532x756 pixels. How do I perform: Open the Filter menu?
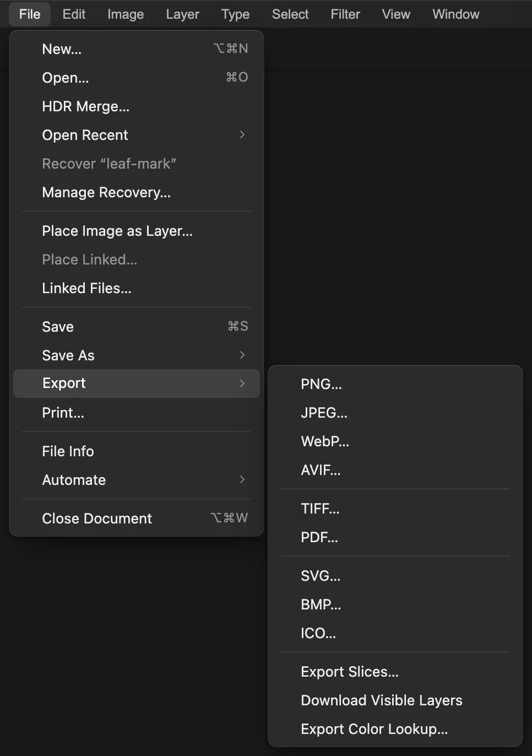[x=345, y=14]
